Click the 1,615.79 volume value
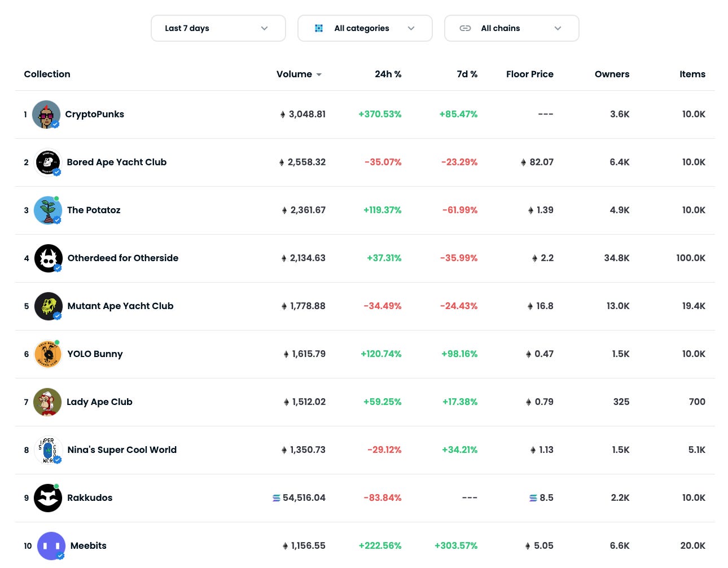728x568 pixels. 309,354
